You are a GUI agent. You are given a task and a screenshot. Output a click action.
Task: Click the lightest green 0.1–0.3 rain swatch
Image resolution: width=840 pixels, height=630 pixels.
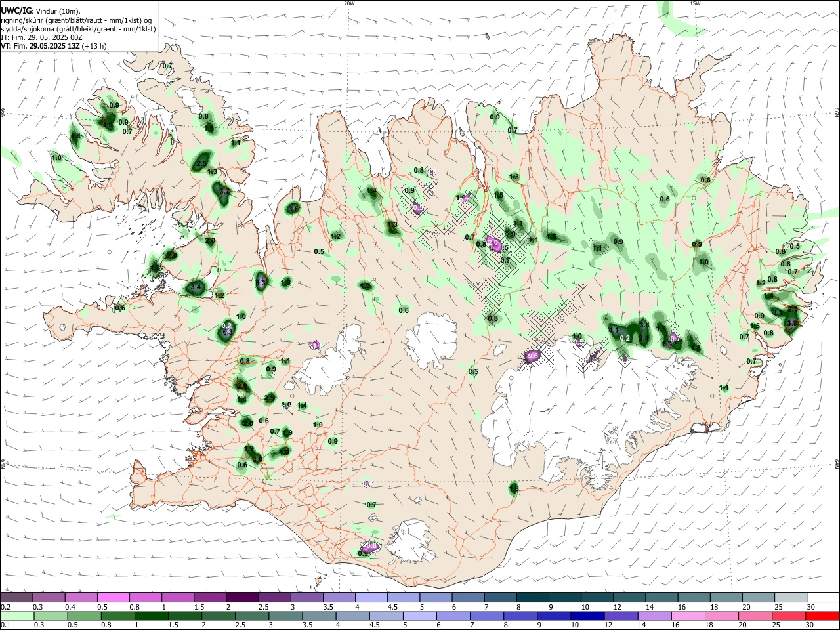point(16,616)
